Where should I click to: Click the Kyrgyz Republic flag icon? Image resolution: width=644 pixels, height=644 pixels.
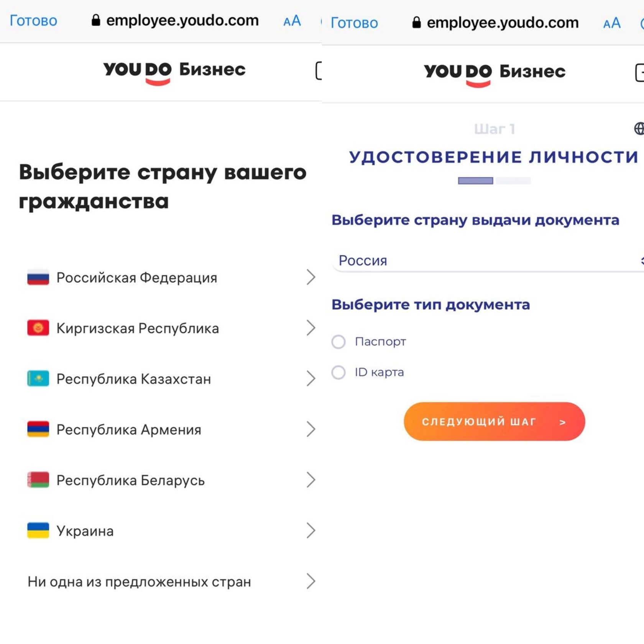[x=38, y=328]
